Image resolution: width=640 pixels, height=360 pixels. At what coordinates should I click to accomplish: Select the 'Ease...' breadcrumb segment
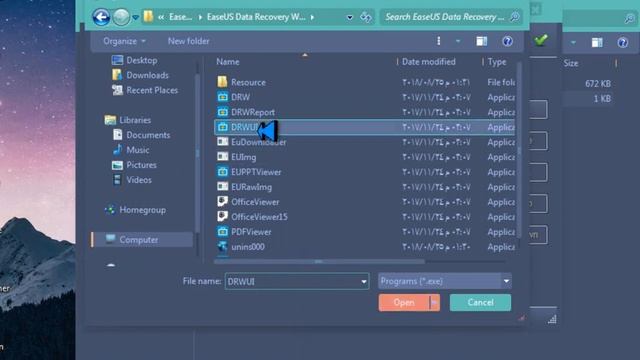coord(180,17)
